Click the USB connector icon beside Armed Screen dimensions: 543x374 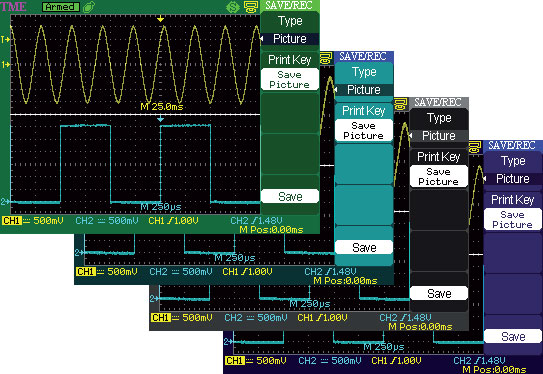89,7
